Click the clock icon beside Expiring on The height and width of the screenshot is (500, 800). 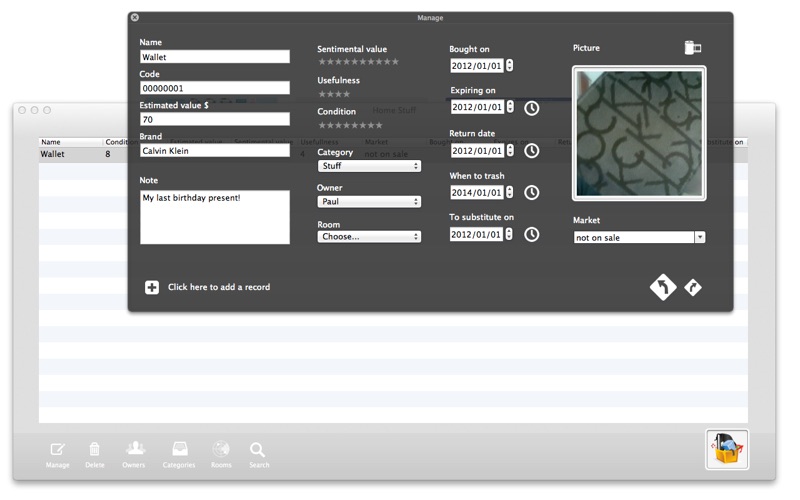click(532, 108)
